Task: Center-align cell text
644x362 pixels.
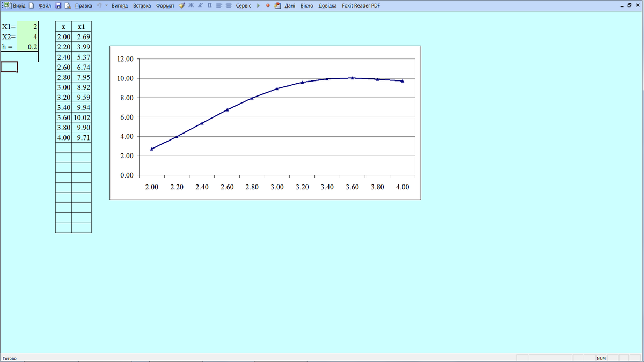Action: [229, 5]
